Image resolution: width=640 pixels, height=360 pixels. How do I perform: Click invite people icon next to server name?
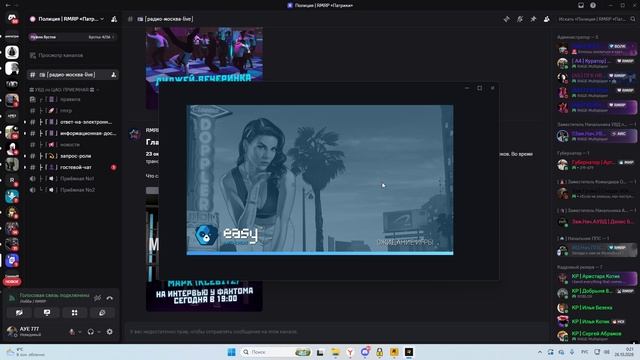coord(114,19)
